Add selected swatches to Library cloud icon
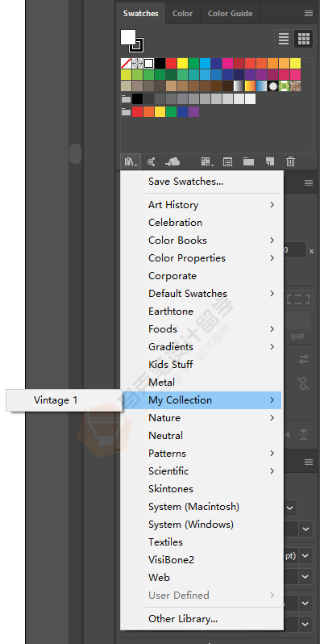The height and width of the screenshot is (644, 320). (x=172, y=162)
